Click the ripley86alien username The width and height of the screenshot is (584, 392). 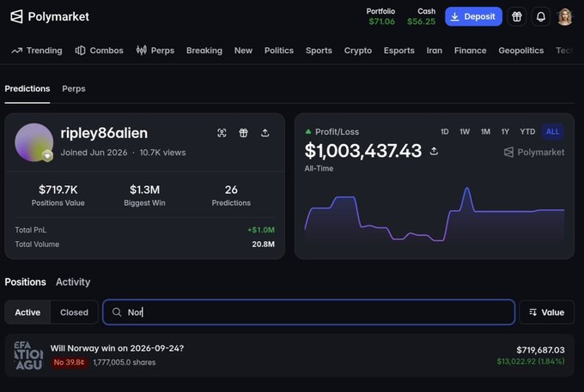pyautogui.click(x=104, y=133)
